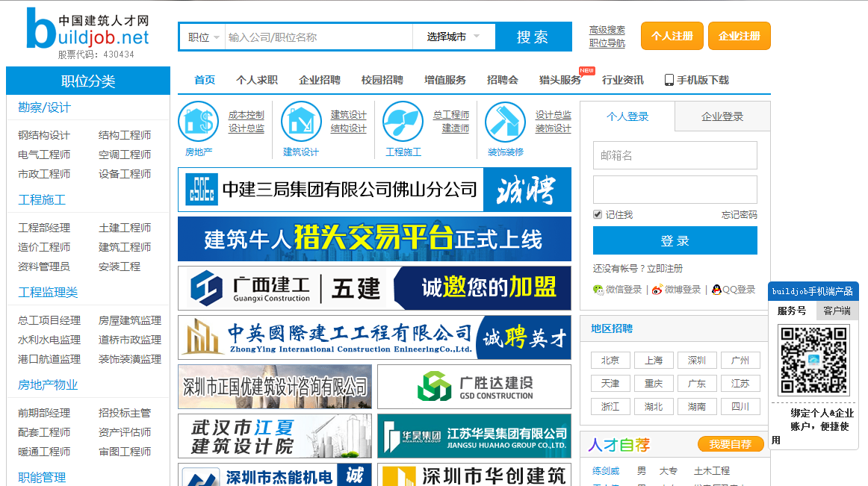The height and width of the screenshot is (486, 868).
Task: Open the 练剑威 candidate name link
Action: [x=606, y=471]
